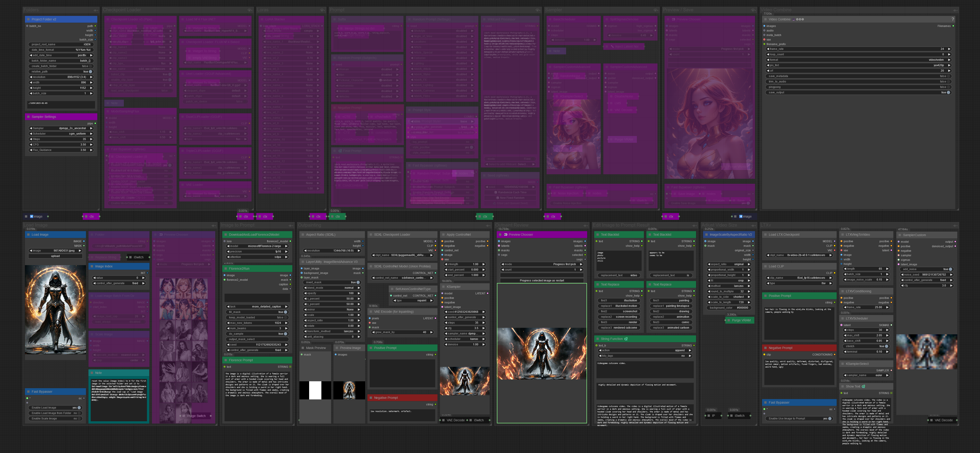Collapse the teal Note node dot
The height and width of the screenshot is (453, 980).
[92, 373]
